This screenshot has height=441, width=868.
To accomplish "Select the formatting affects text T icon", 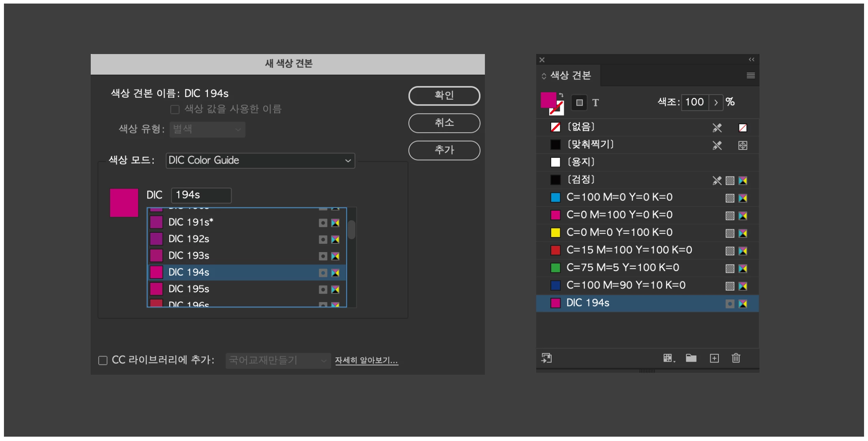I will click(x=595, y=103).
